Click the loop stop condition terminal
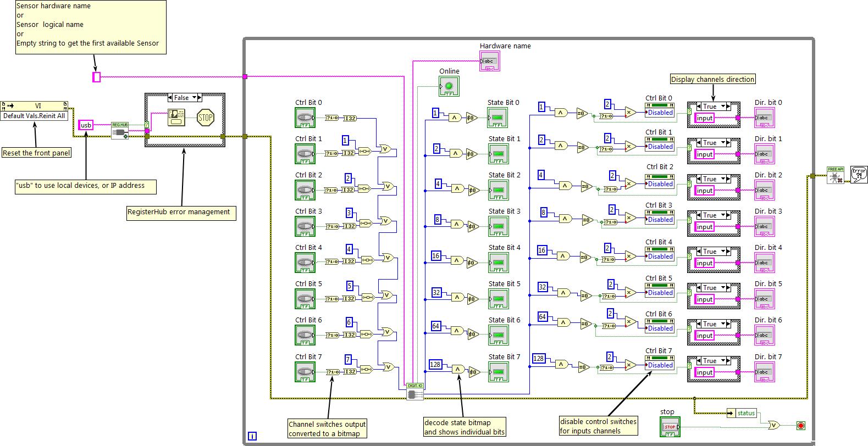868x446 pixels. click(801, 426)
